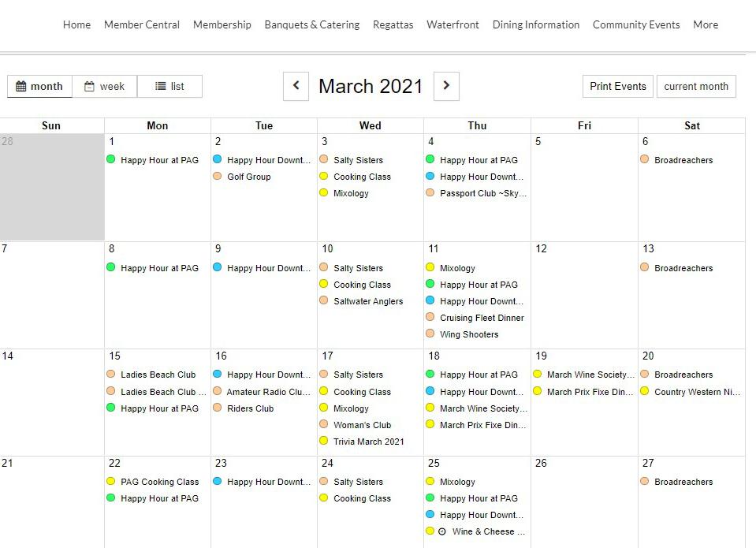Click the calendar icon in month button
The width and height of the screenshot is (756, 548).
(x=21, y=87)
